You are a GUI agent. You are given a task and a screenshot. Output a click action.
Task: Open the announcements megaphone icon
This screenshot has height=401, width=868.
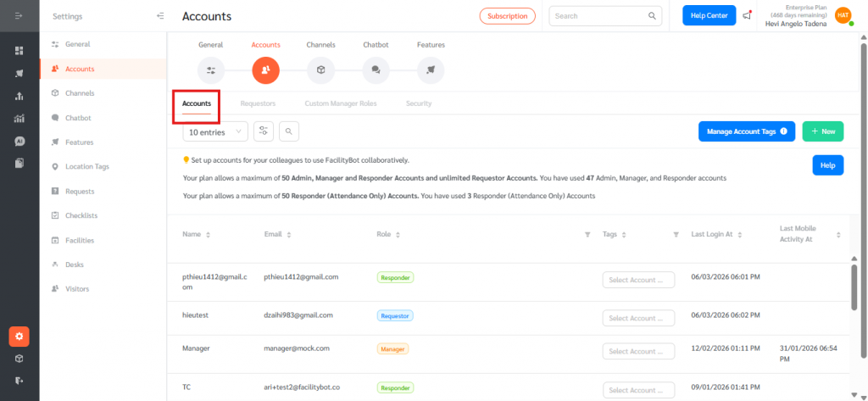(x=747, y=15)
